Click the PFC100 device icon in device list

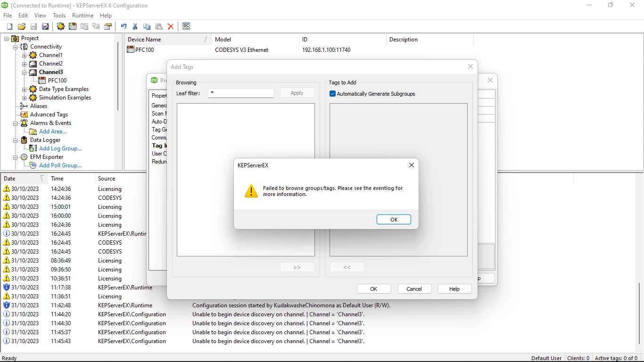[131, 49]
